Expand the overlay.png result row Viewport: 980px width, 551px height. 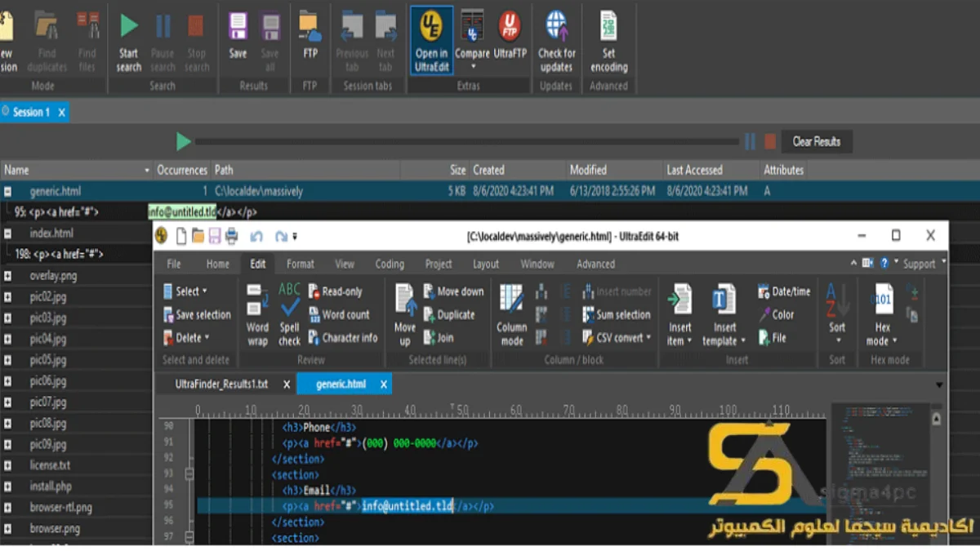pos(8,276)
